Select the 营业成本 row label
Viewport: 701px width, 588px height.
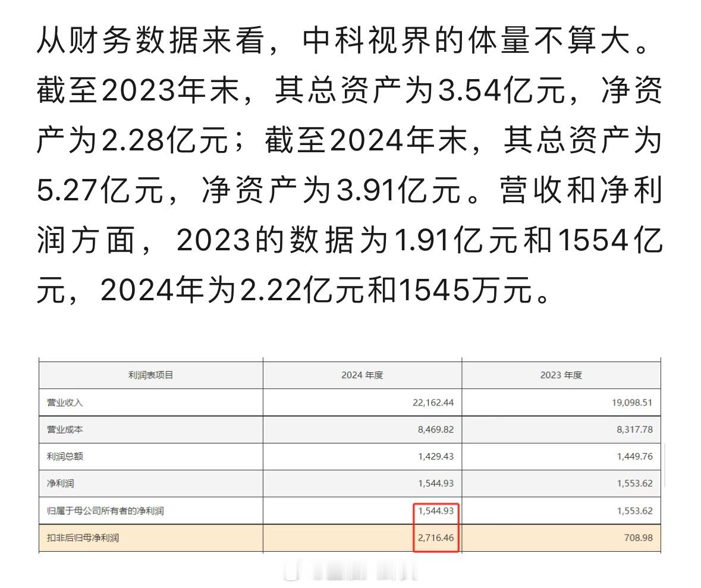click(x=65, y=430)
